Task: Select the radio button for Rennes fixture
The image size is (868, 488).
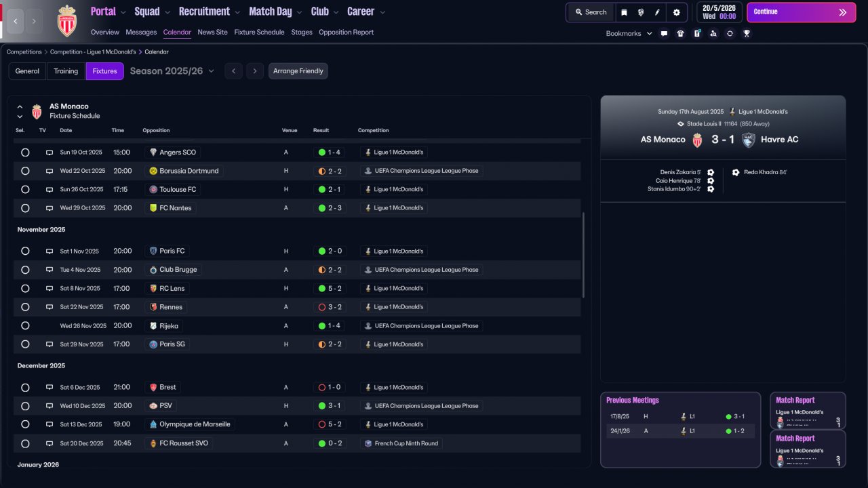Action: click(25, 307)
